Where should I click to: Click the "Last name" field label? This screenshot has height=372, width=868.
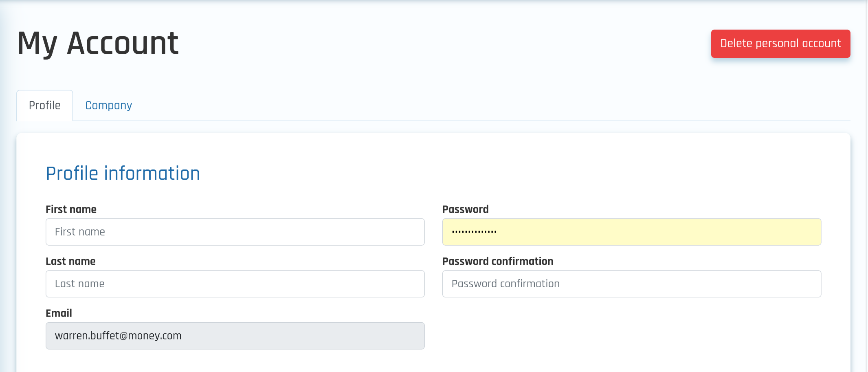70,262
